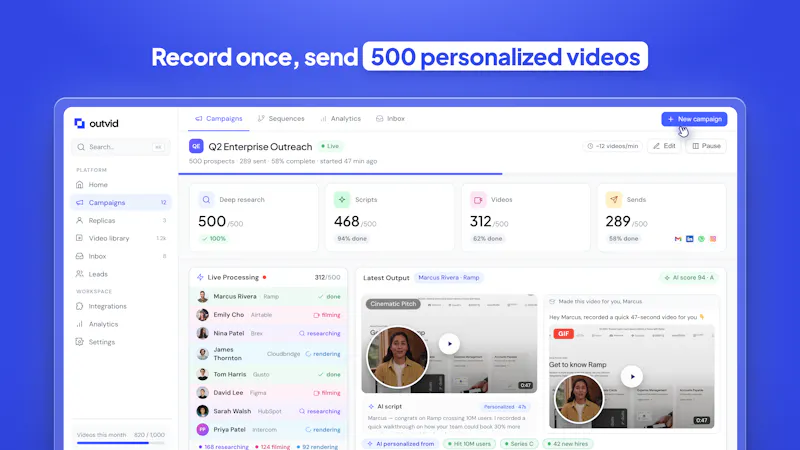Click the Sends paper plane icon
This screenshot has height=450, width=800.
click(x=614, y=199)
